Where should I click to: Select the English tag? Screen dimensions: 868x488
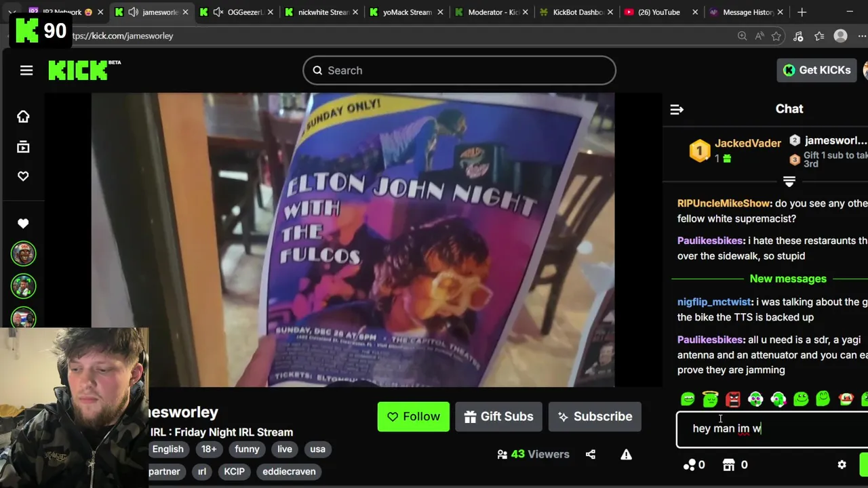click(167, 449)
